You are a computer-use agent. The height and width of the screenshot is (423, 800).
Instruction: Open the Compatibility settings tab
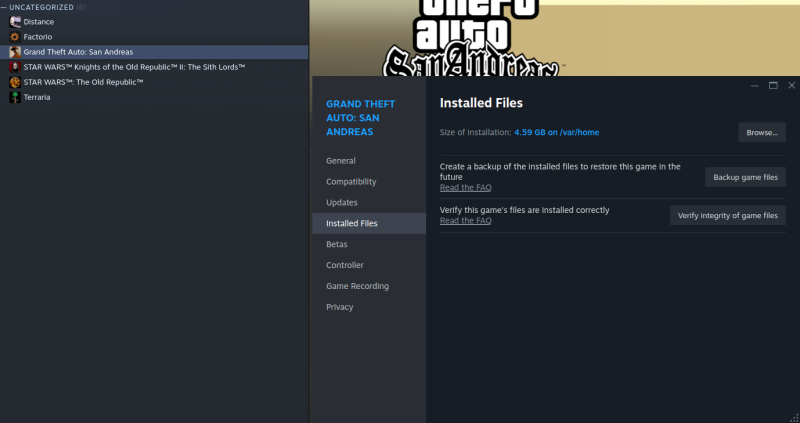(x=351, y=182)
